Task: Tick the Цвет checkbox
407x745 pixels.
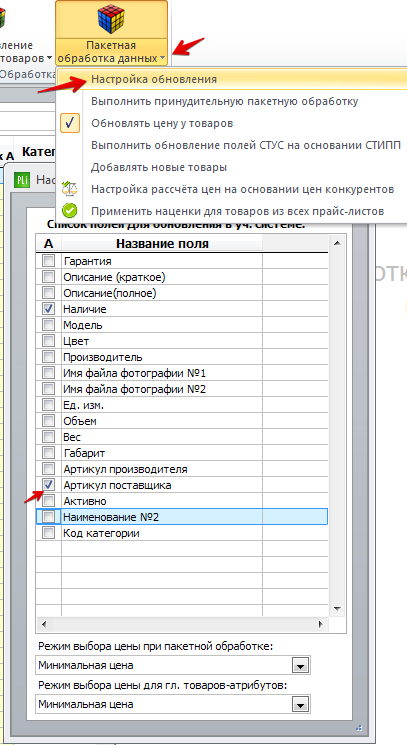Action: click(48, 341)
